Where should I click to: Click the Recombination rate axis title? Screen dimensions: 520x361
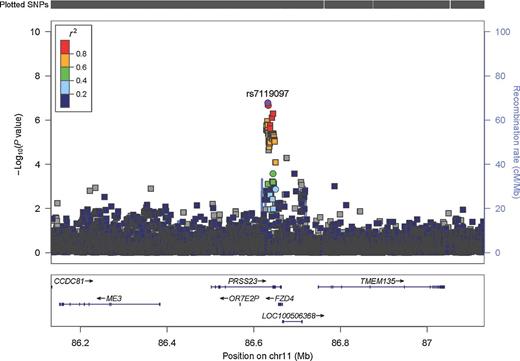[x=516, y=142]
